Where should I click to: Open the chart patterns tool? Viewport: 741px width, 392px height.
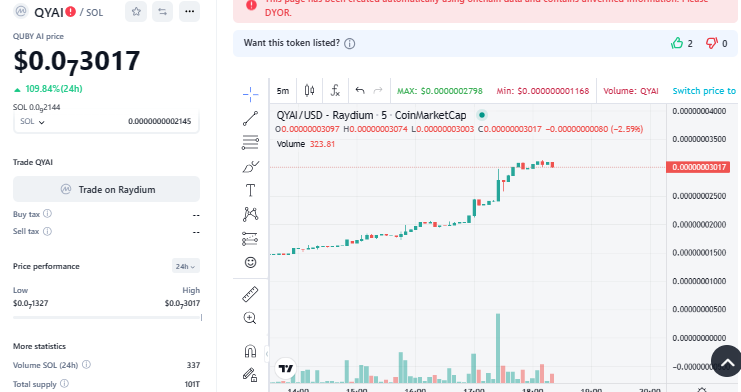[250, 214]
